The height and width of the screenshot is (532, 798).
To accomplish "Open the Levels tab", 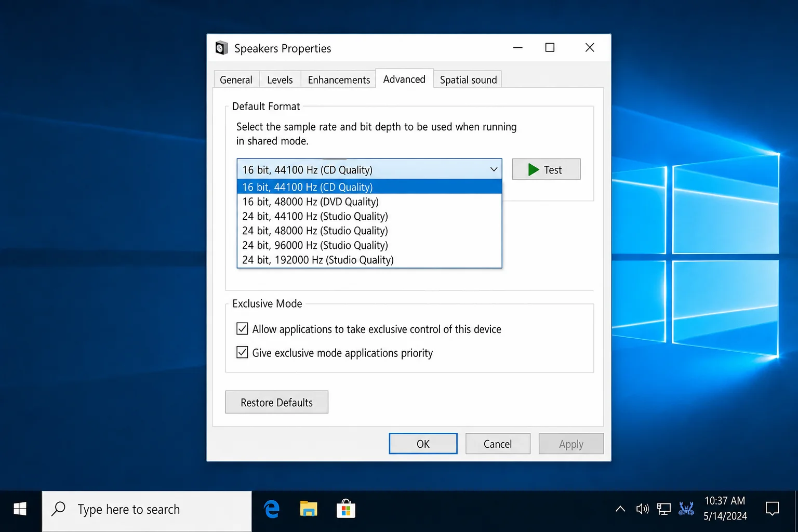I will click(280, 79).
